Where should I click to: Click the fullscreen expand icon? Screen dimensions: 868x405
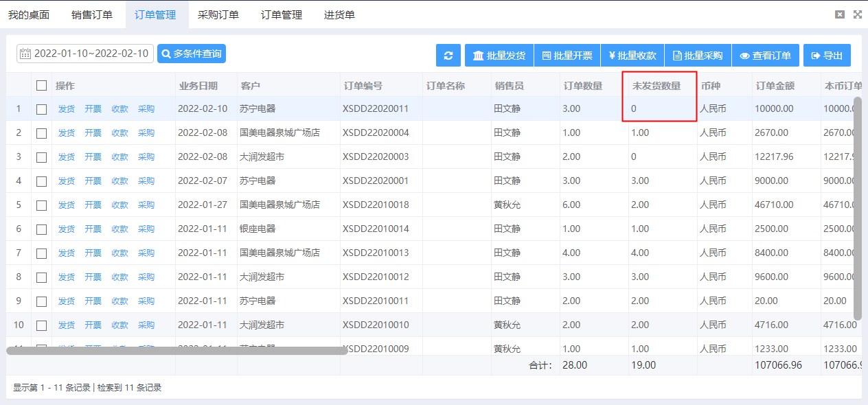(x=857, y=14)
